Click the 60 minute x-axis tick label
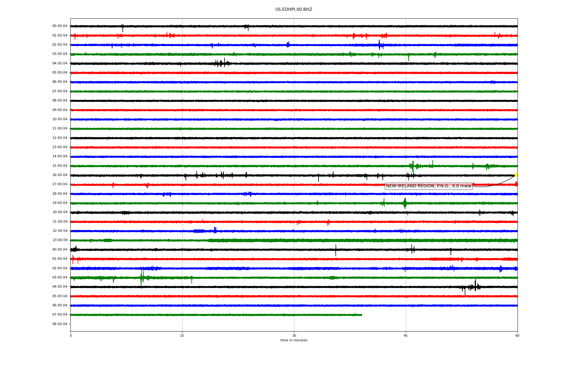 click(517, 335)
